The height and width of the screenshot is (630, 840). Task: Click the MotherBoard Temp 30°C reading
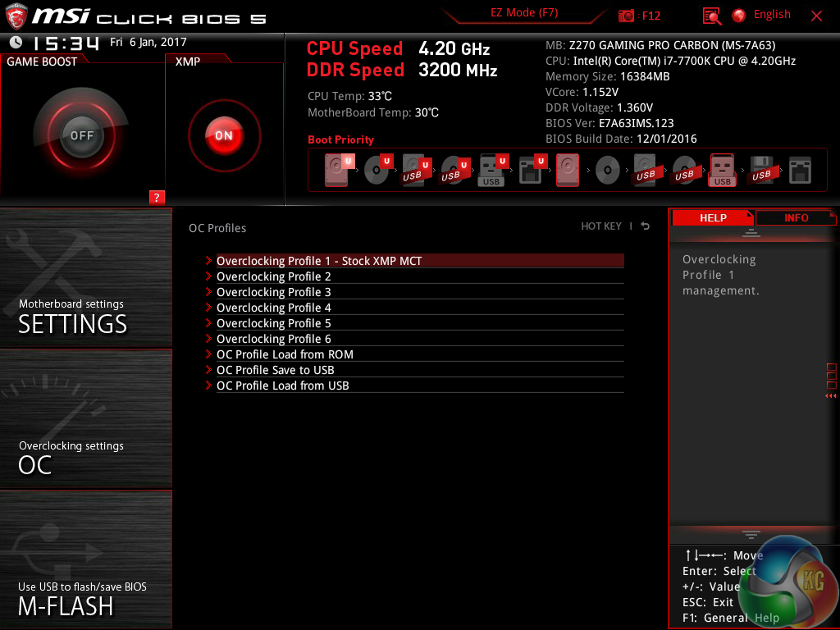(x=373, y=112)
